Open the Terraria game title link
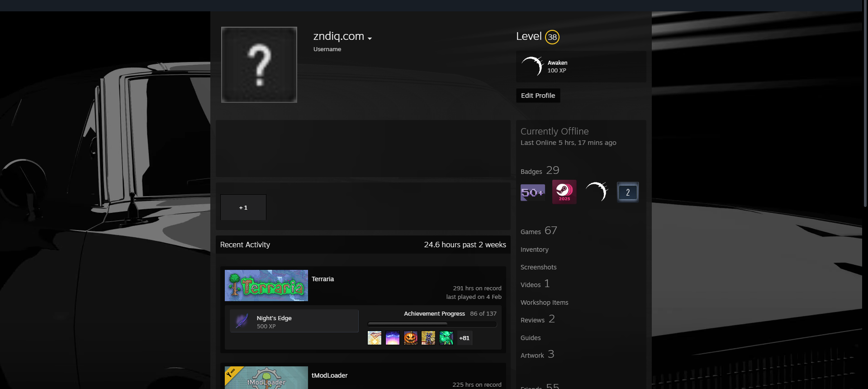 coord(323,279)
